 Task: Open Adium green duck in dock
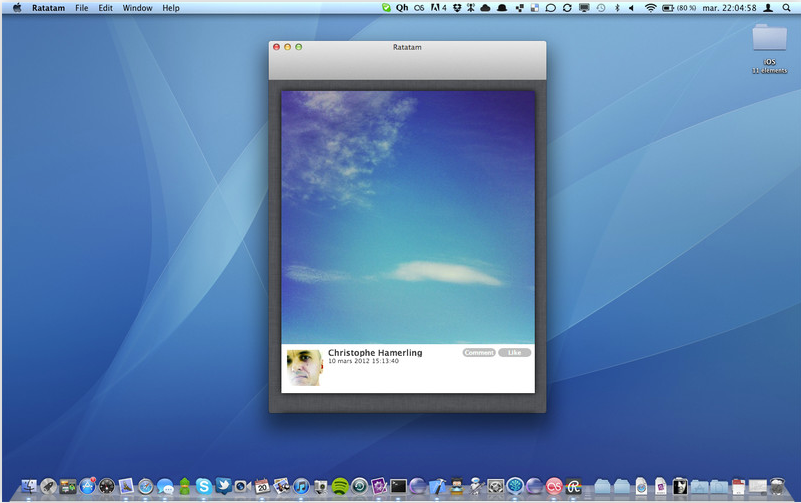click(184, 486)
